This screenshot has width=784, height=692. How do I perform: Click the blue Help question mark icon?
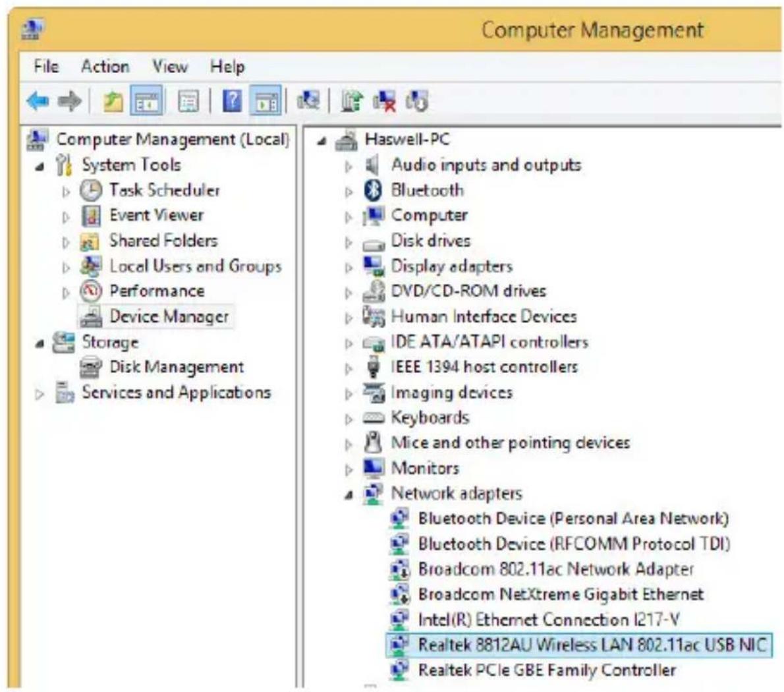pyautogui.click(x=231, y=100)
